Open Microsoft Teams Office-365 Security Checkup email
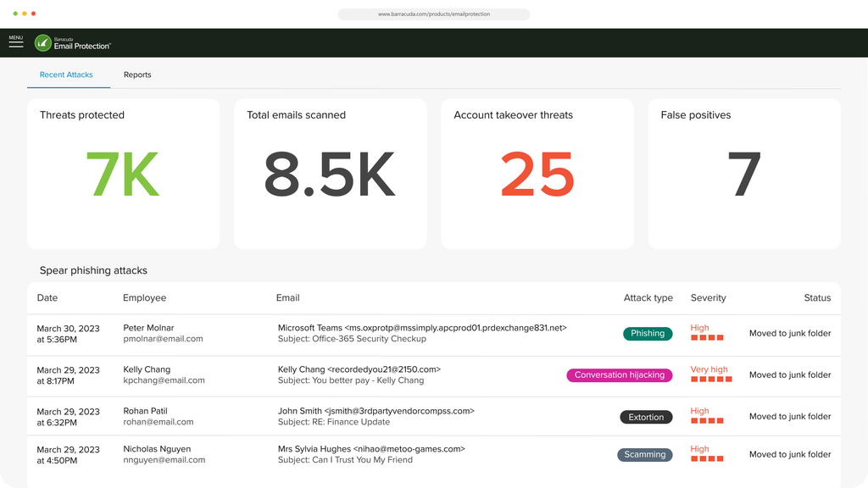Image resolution: width=868 pixels, height=488 pixels. click(x=422, y=333)
